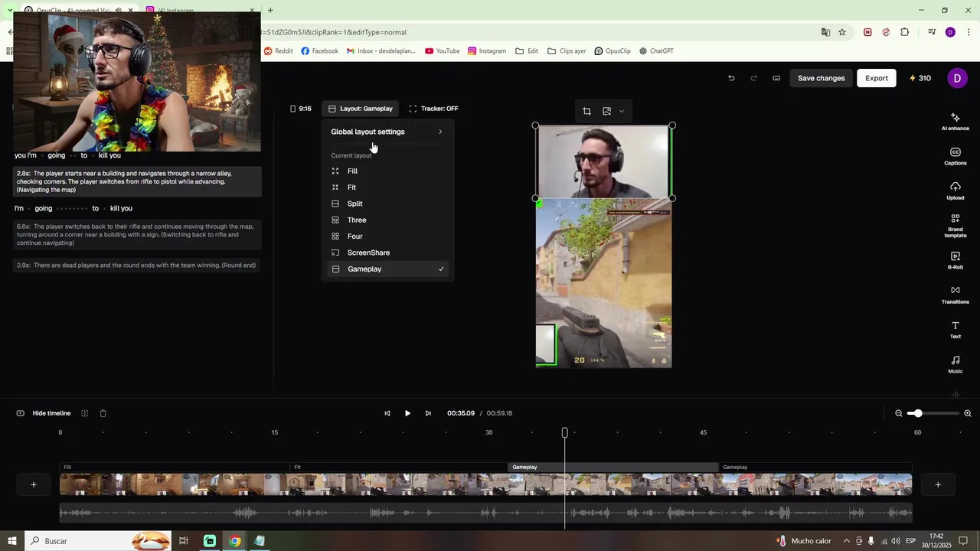980x551 pixels.
Task: Add a clip after the timeline end
Action: 938,484
